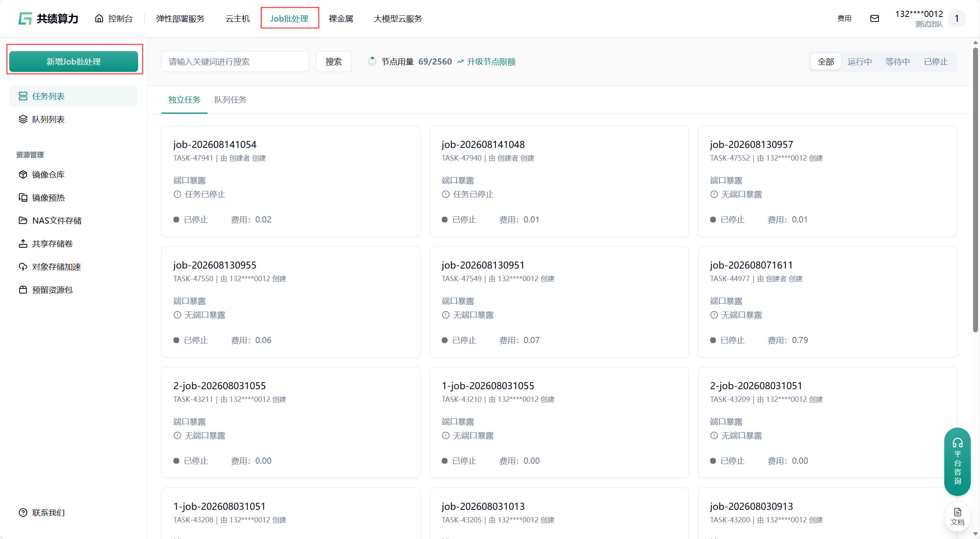Viewport: 980px width, 539px height.
Task: Click the 新增Job批处理 button
Action: tap(74, 61)
